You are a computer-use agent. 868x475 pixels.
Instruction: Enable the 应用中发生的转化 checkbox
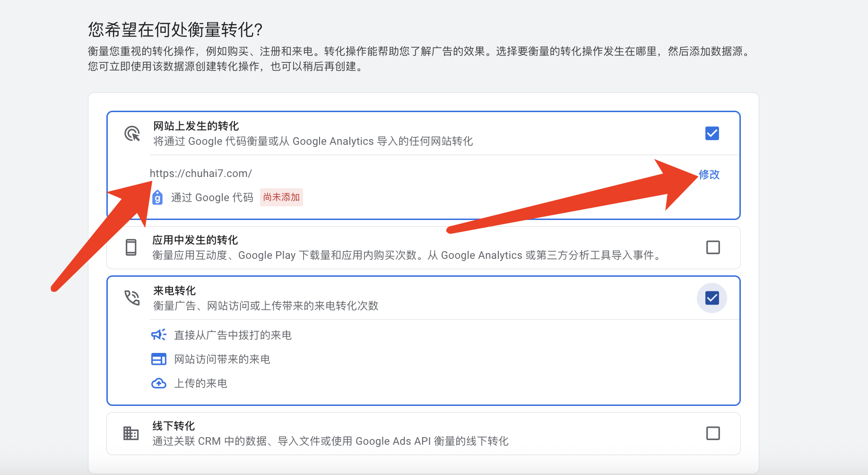coord(712,247)
